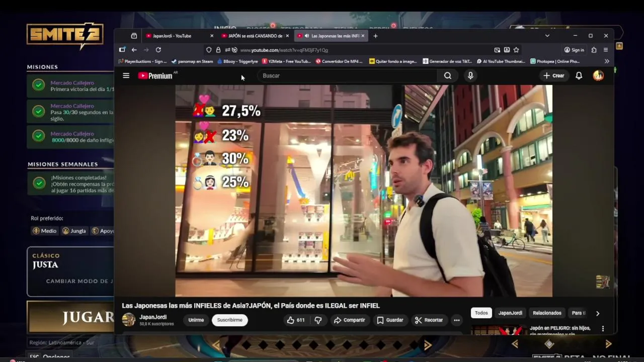Toggle Jungla preferred role in Smite
644x362 pixels.
click(74, 231)
